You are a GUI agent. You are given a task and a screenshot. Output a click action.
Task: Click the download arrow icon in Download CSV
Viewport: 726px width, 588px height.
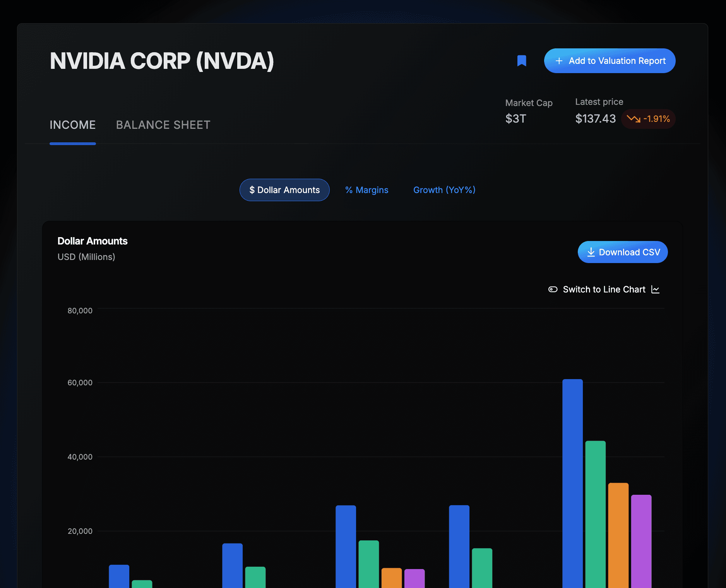tap(591, 252)
